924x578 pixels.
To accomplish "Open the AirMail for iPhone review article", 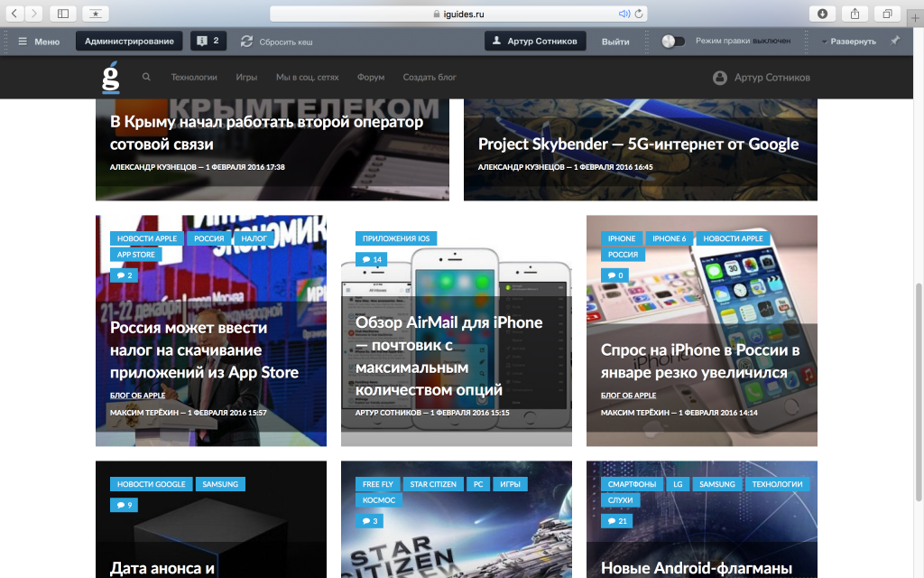I will (x=448, y=356).
